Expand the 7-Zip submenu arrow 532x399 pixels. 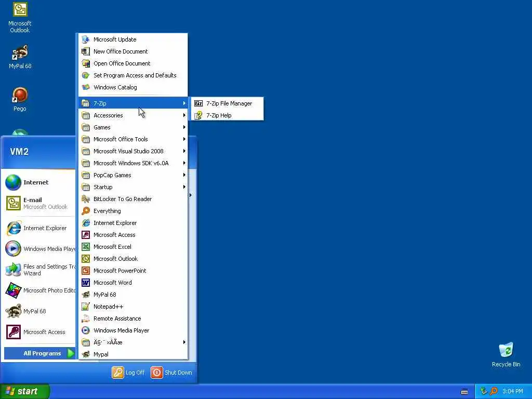click(184, 103)
